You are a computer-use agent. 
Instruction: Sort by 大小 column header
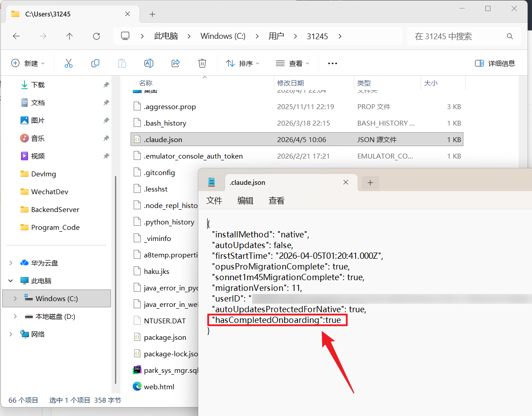431,83
